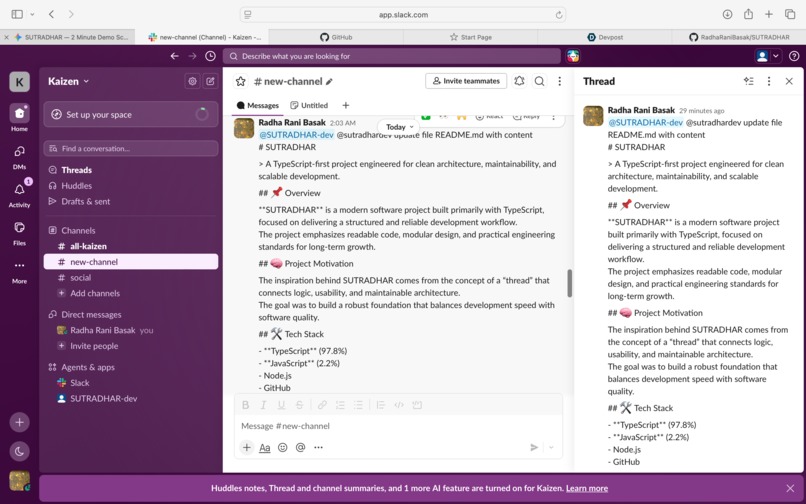This screenshot has width=806, height=504.
Task: Focus the Slack search field
Action: (392, 56)
